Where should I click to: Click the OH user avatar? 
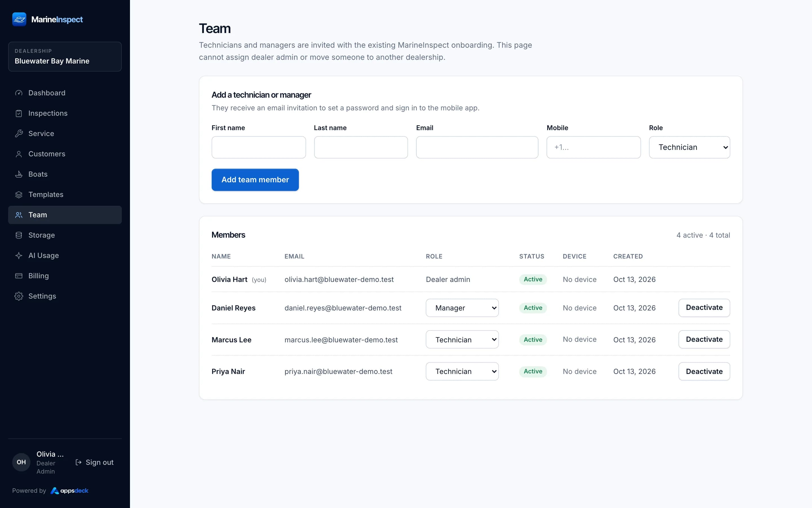(21, 462)
